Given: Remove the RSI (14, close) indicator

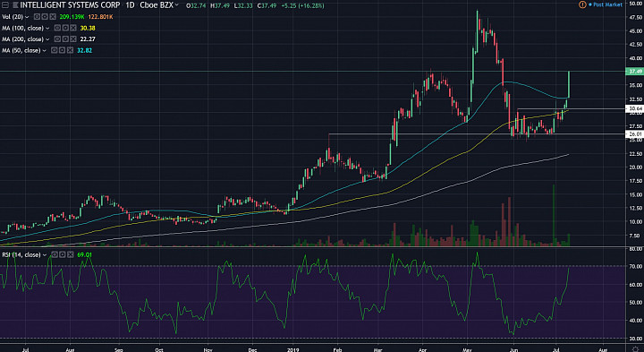Looking at the screenshot, I should [71, 254].
